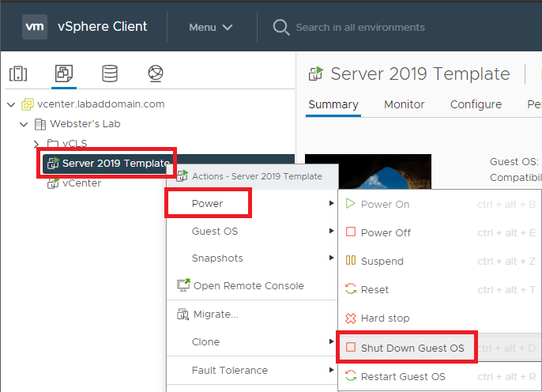Click the Open Remote Console icon
The image size is (542, 392).
click(x=181, y=286)
